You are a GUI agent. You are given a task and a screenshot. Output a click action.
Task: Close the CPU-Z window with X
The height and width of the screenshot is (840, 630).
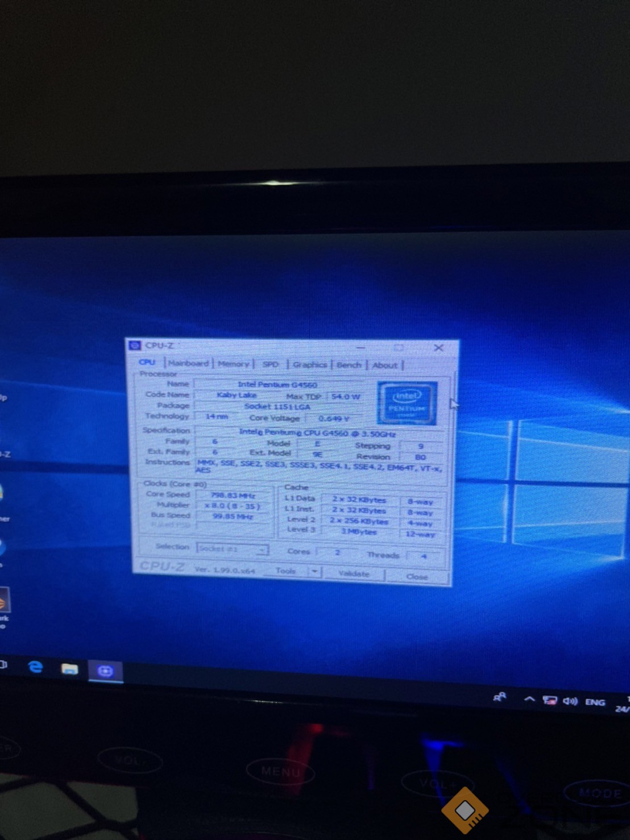(438, 347)
